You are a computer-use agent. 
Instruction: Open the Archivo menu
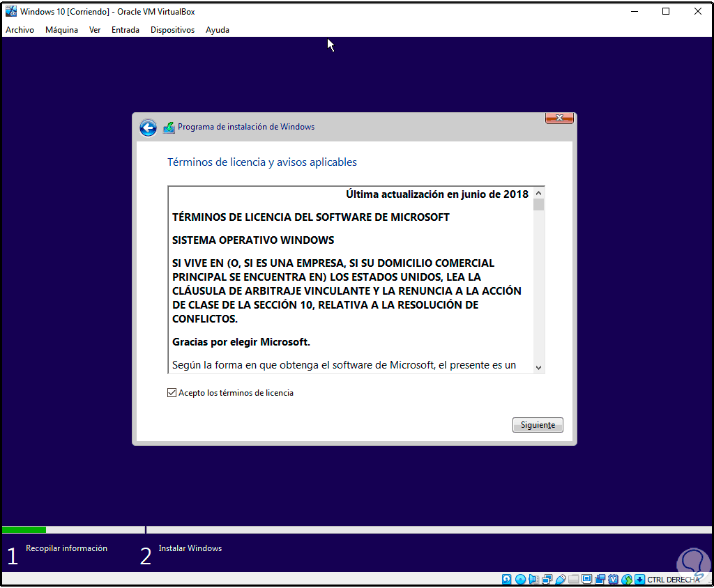point(20,30)
